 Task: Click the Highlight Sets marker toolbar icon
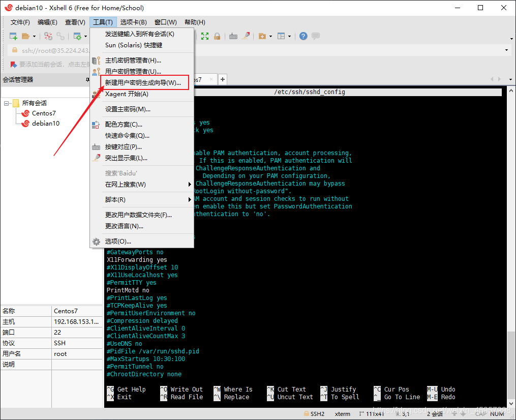246,36
